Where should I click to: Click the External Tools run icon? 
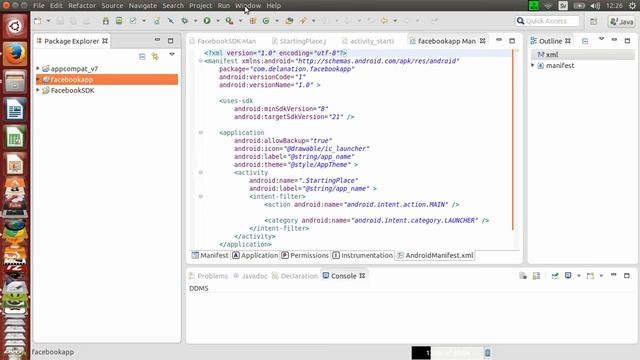coord(229,21)
